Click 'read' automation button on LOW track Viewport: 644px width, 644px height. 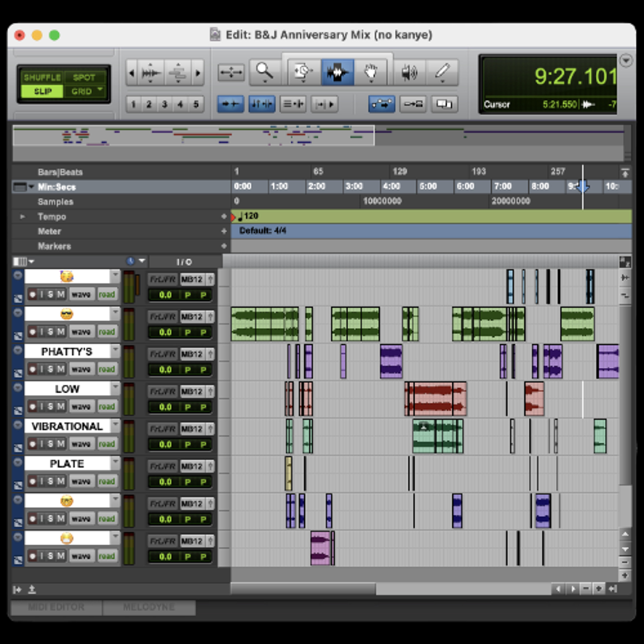pos(107,406)
